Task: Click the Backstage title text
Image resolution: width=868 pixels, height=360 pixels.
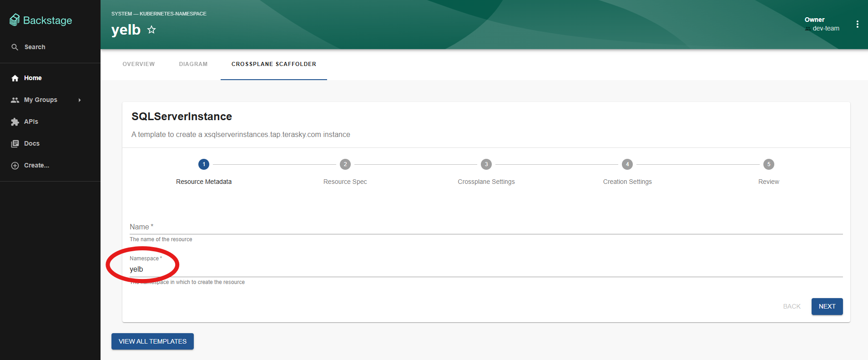Action: pyautogui.click(x=47, y=20)
